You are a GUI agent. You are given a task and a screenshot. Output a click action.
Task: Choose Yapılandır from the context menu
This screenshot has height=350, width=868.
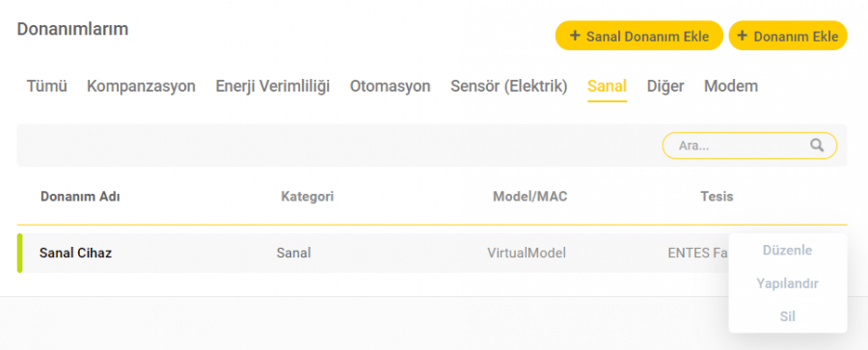click(x=787, y=283)
